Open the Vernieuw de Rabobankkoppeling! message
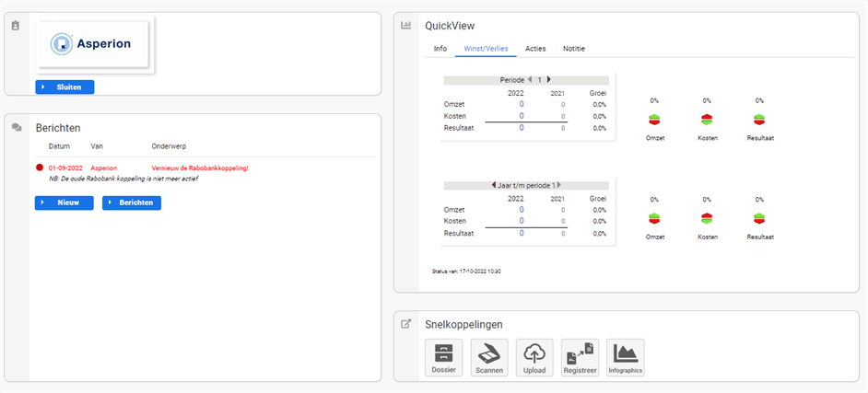Viewport: 868px width, 393px height. tap(200, 168)
